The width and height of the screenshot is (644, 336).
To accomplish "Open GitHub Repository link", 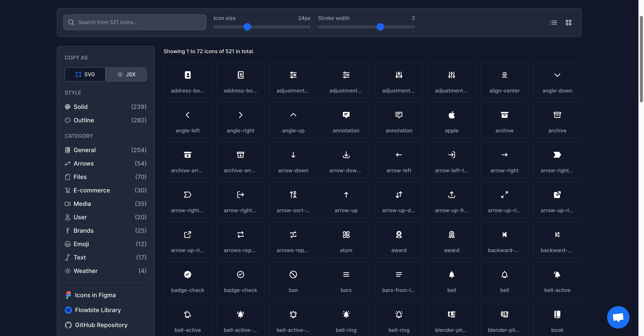I will [x=96, y=325].
